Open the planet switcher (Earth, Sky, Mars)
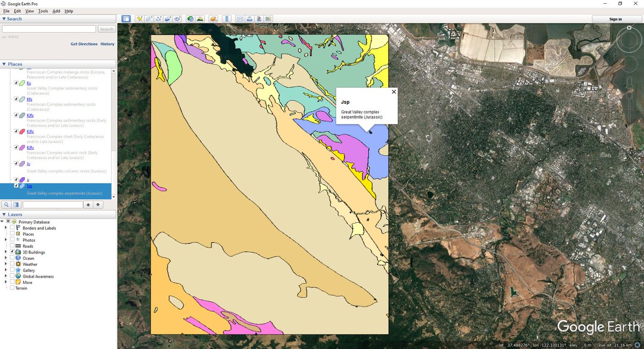 tap(213, 19)
